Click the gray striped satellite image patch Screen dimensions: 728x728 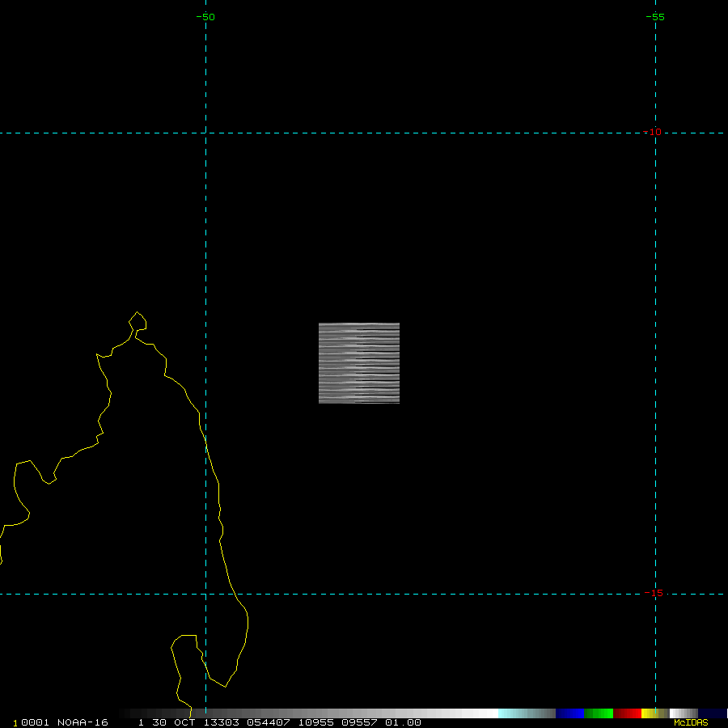coord(359,362)
